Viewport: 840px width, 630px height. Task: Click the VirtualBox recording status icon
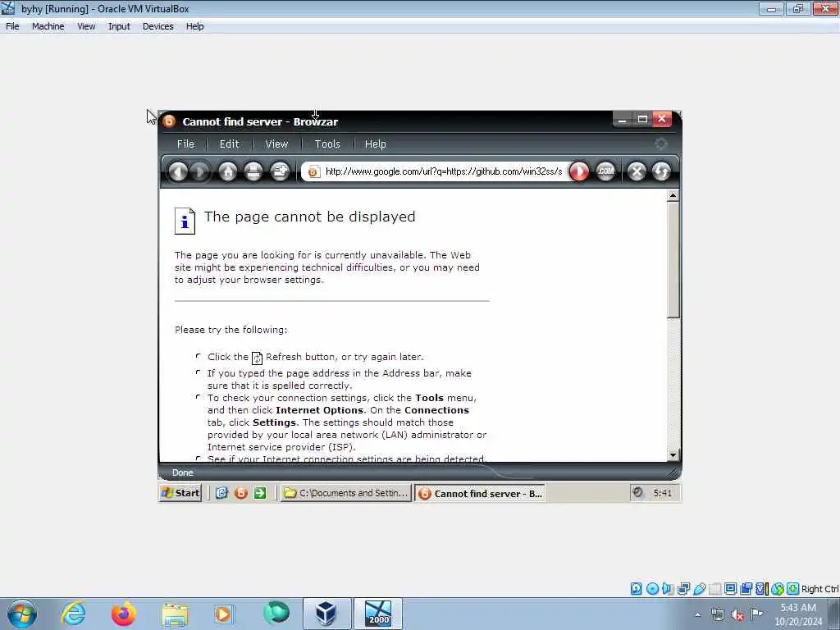pyautogui.click(x=746, y=589)
